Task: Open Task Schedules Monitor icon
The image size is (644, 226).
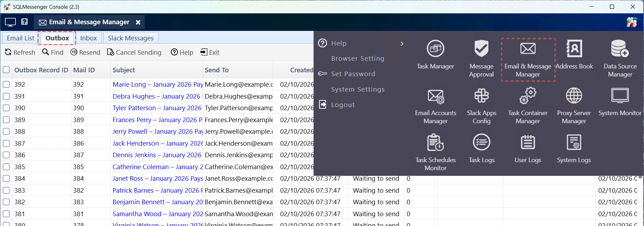Action: pyautogui.click(x=435, y=142)
